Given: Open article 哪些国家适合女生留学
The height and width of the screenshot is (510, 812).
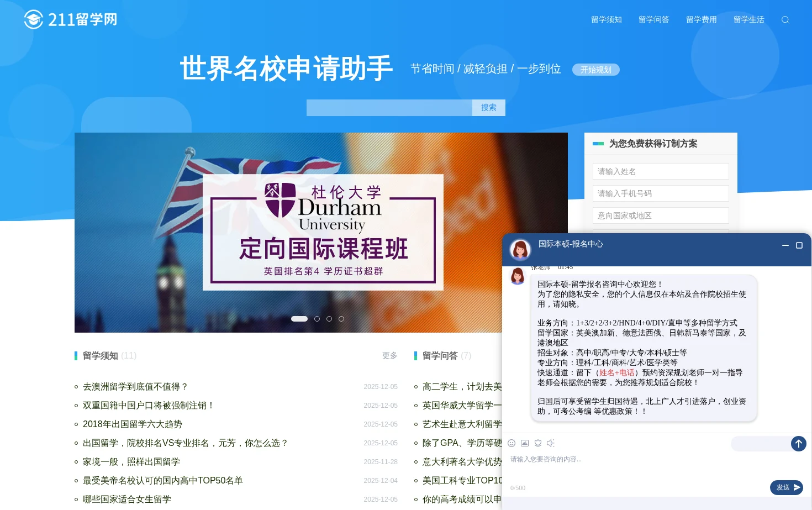Looking at the screenshot, I should (127, 500).
